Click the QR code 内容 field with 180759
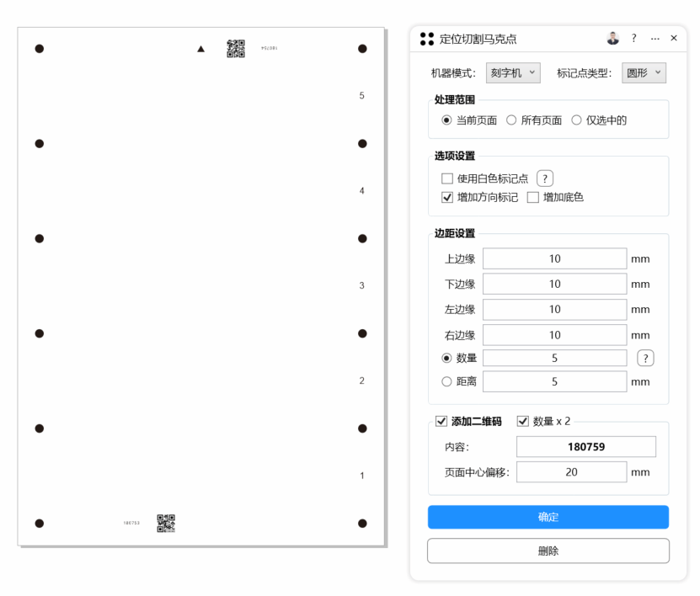 [585, 447]
